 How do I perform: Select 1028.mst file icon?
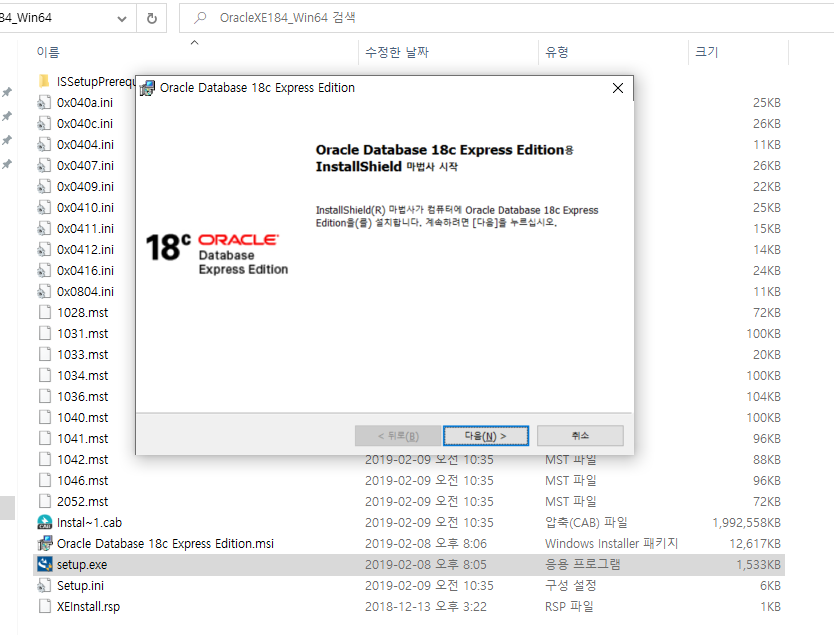[x=45, y=312]
